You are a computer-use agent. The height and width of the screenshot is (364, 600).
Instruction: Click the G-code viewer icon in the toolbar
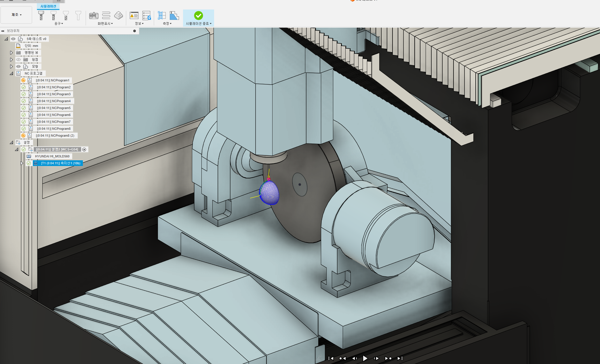point(147,16)
